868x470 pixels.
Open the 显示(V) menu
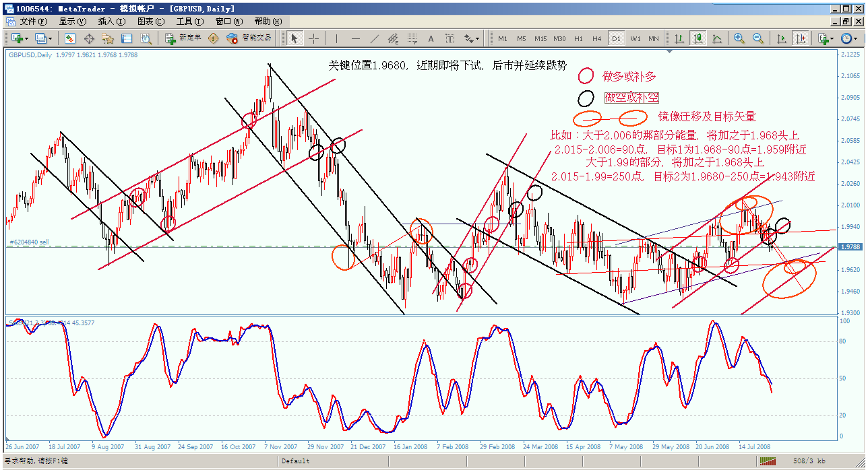point(72,22)
